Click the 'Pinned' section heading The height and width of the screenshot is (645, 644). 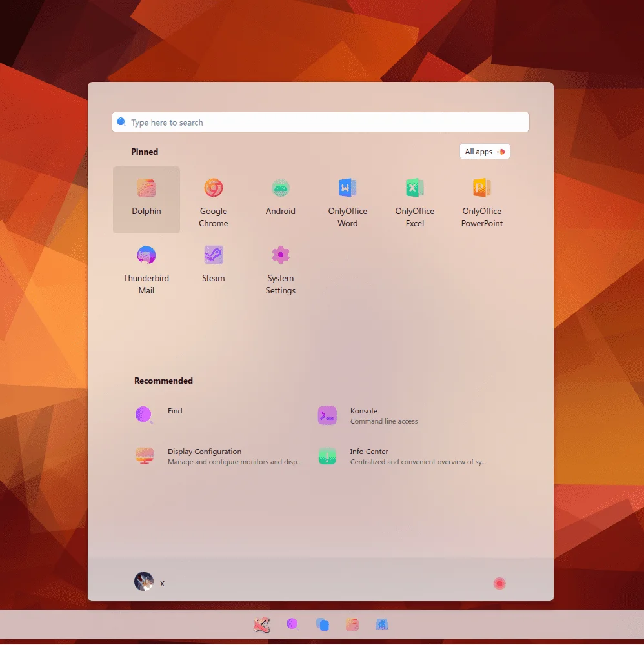click(x=145, y=152)
